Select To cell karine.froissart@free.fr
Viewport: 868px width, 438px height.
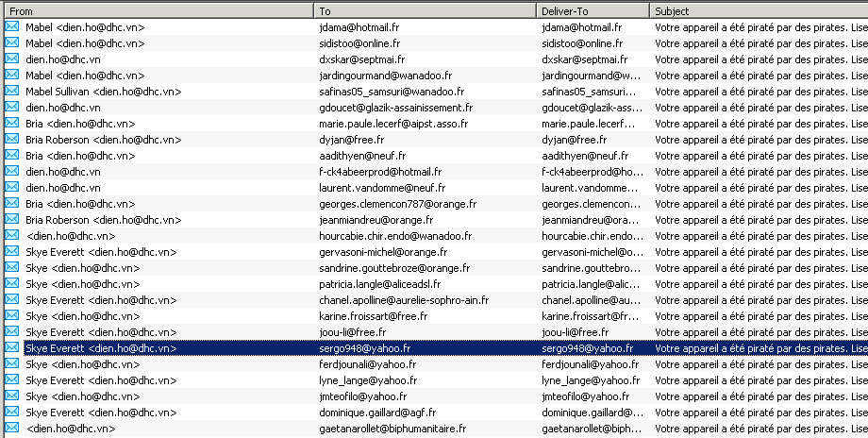(x=373, y=316)
